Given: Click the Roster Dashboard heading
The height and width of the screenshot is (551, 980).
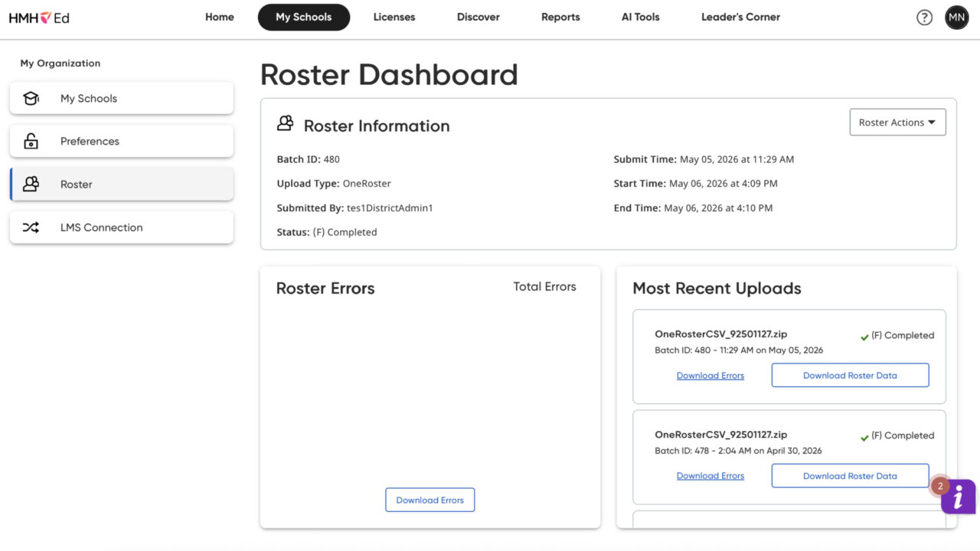Looking at the screenshot, I should tap(389, 75).
